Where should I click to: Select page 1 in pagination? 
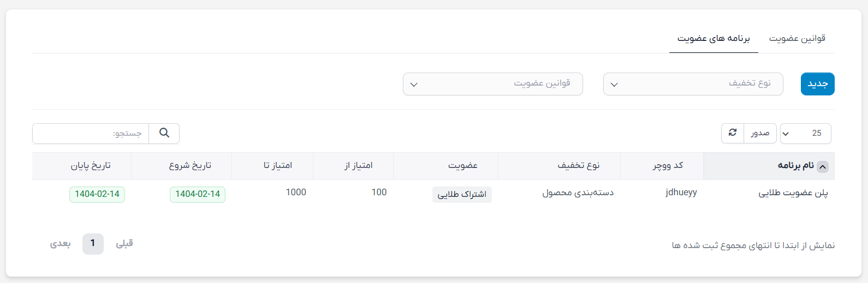click(x=93, y=244)
